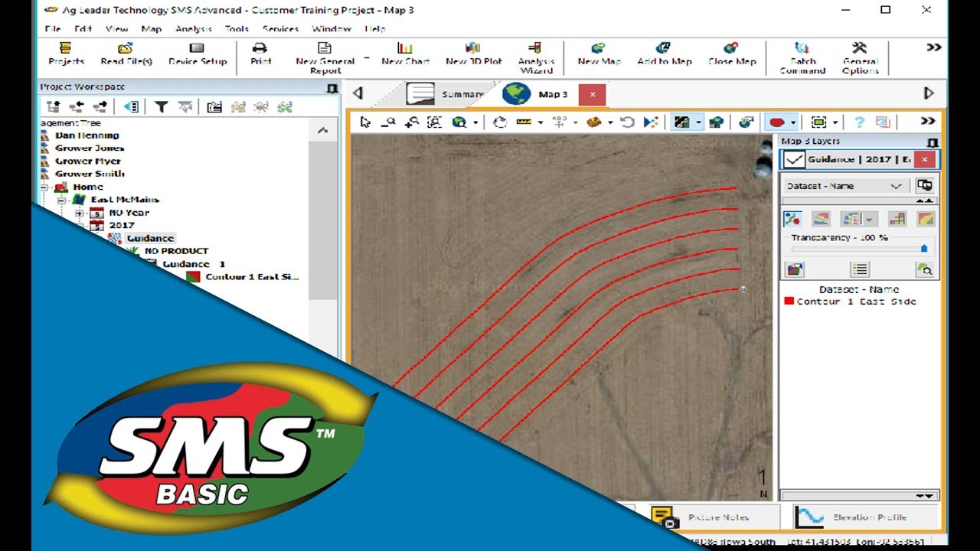This screenshot has height=551, width=980.
Task: Open Device Setup from the toolbar
Action: (198, 54)
